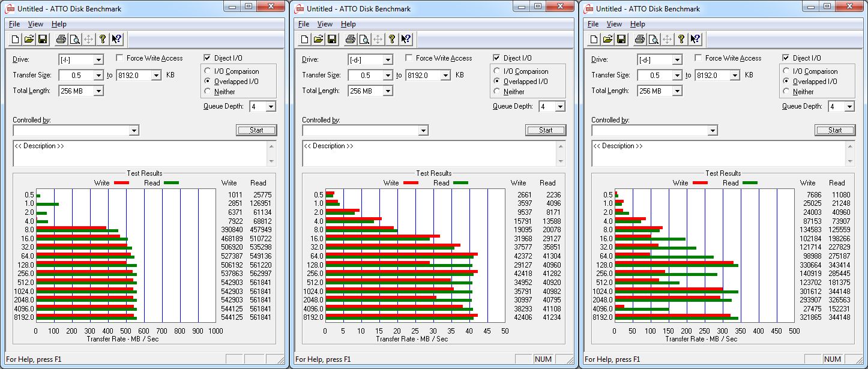Run test with Start in right window

click(835, 130)
